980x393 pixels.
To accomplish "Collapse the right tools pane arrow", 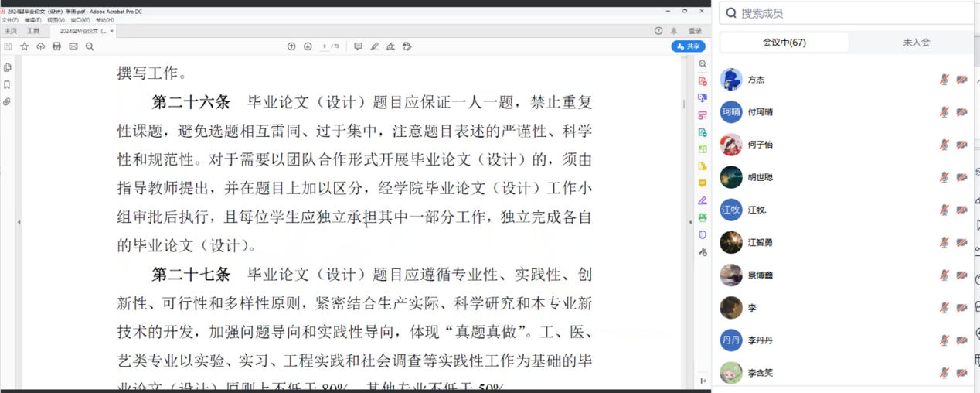I will pos(690,222).
